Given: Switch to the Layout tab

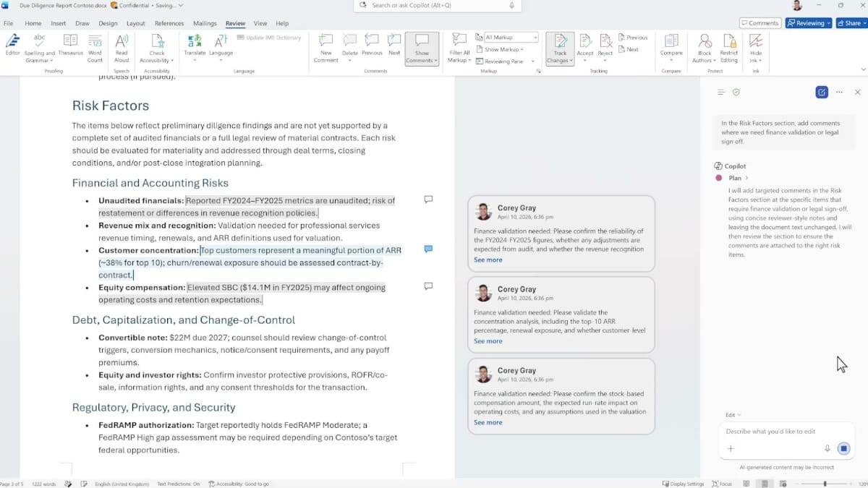Looking at the screenshot, I should tap(136, 23).
